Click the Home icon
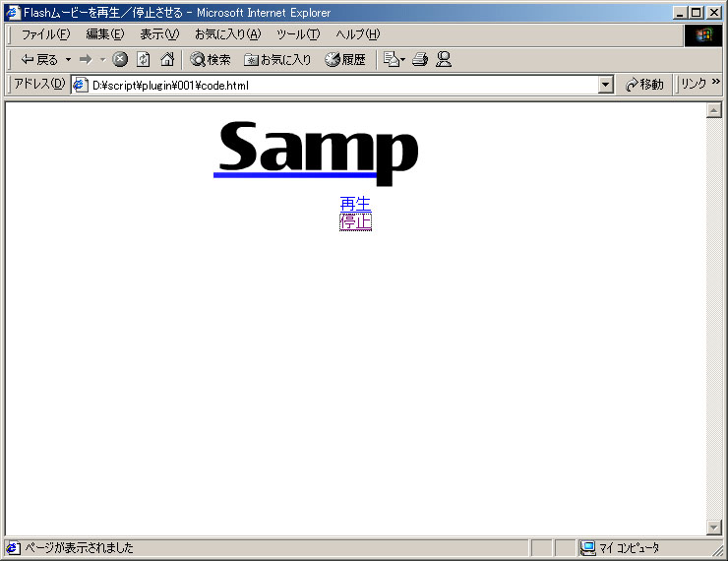The height and width of the screenshot is (561, 728). [x=167, y=59]
